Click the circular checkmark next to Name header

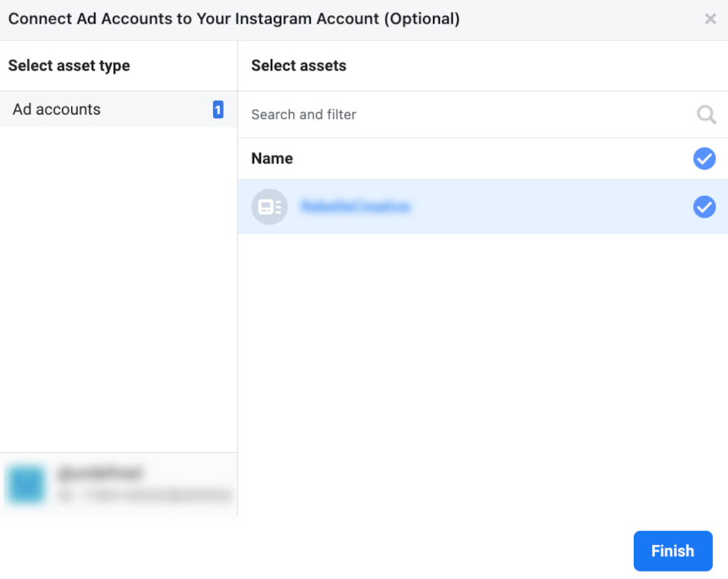[704, 158]
